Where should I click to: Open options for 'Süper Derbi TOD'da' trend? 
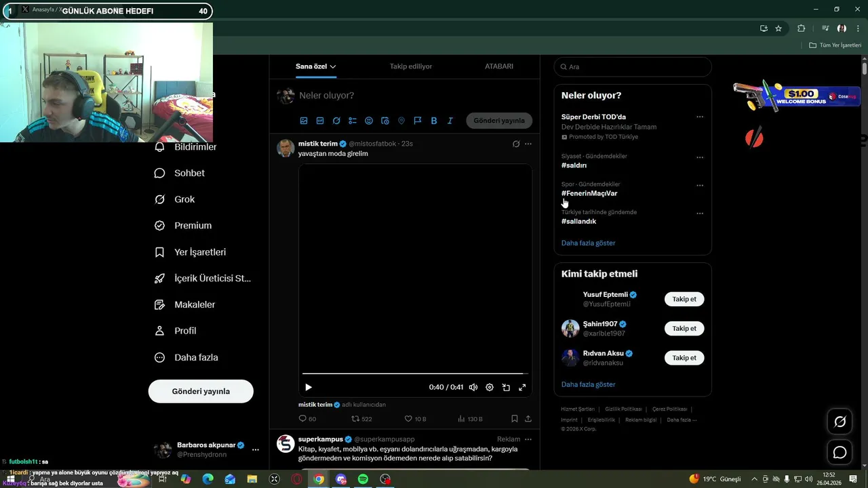pos(700,117)
